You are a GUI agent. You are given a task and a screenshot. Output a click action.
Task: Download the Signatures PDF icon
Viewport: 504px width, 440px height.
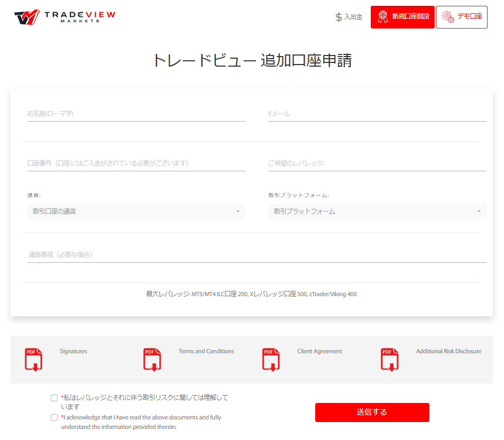coord(34,360)
